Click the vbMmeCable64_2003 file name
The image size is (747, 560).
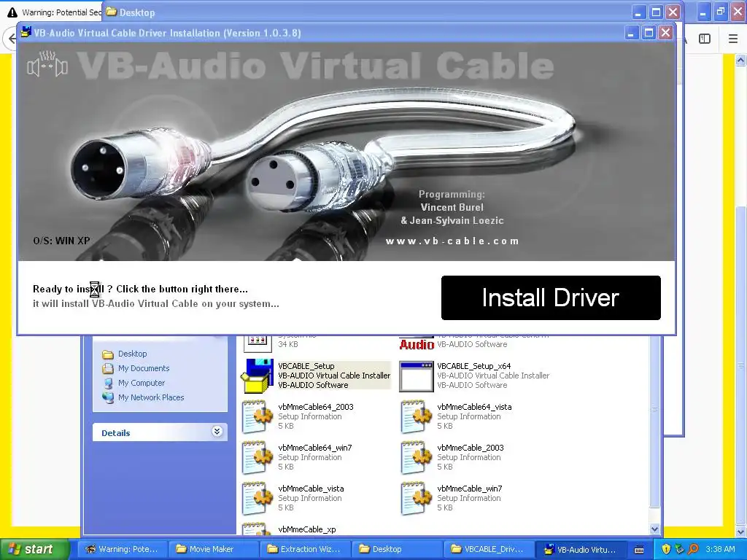coord(316,407)
